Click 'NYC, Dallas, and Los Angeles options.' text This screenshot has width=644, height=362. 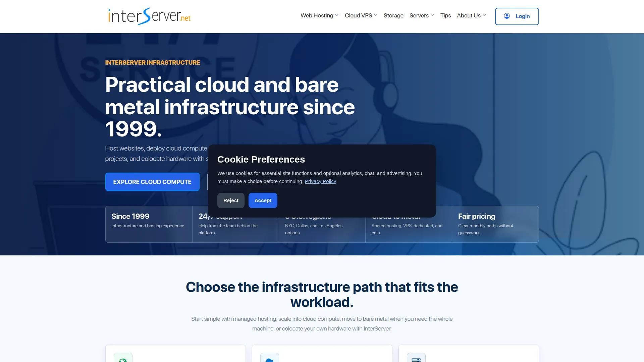(x=314, y=229)
